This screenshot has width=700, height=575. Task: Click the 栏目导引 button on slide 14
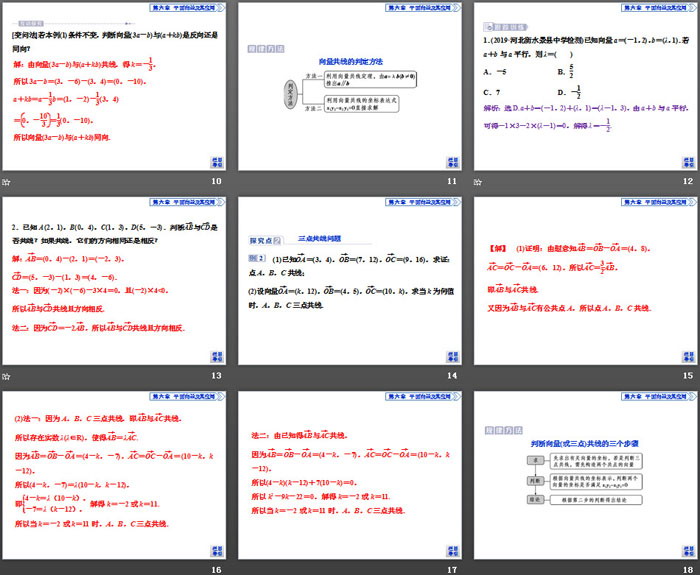point(453,357)
